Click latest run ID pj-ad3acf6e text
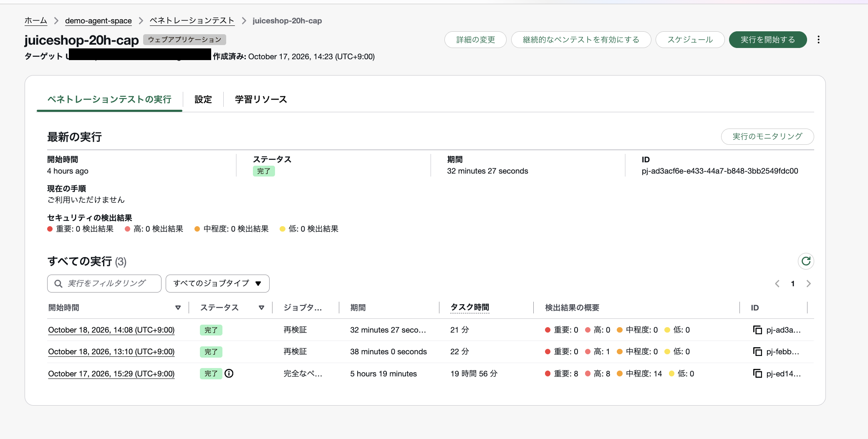This screenshot has height=439, width=868. (x=720, y=171)
